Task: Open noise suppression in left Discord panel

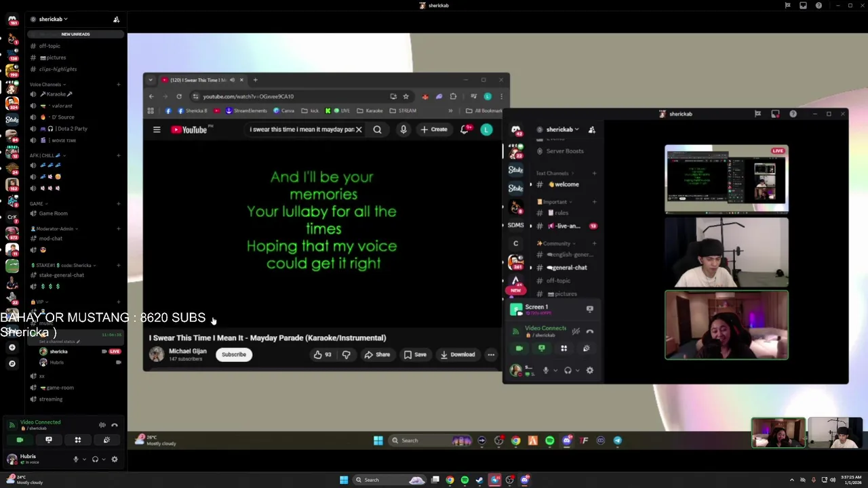Action: tap(102, 425)
